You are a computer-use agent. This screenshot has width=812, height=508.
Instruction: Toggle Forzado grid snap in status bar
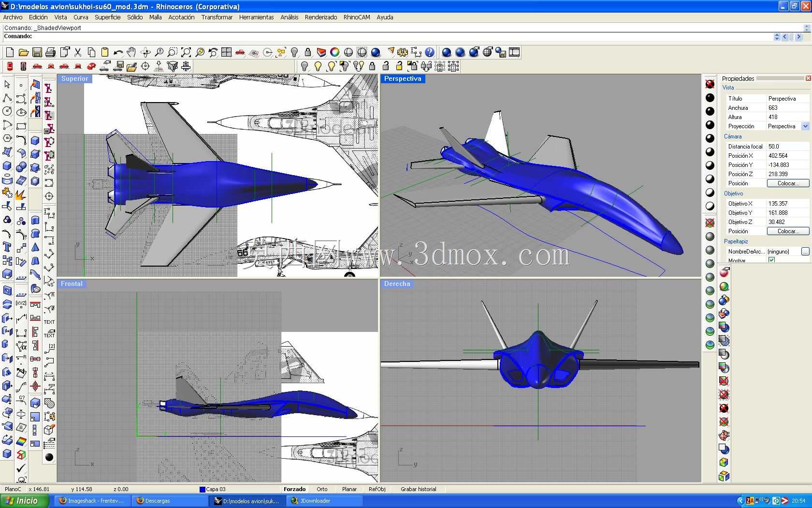point(294,489)
